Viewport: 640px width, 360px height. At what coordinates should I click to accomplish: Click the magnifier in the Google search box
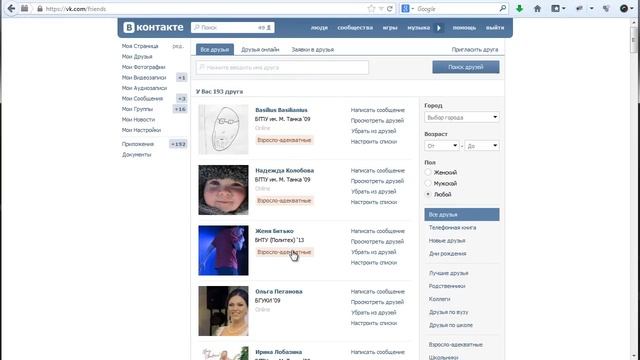(502, 9)
